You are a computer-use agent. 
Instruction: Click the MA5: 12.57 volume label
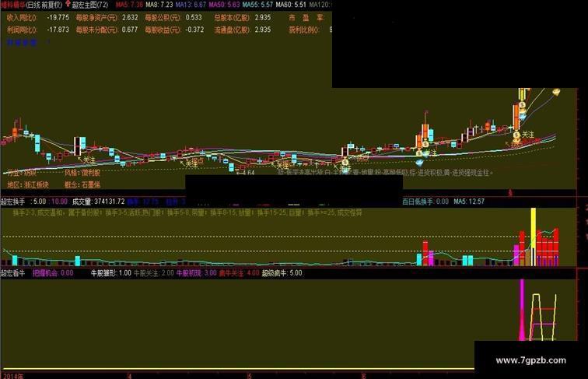(469, 202)
